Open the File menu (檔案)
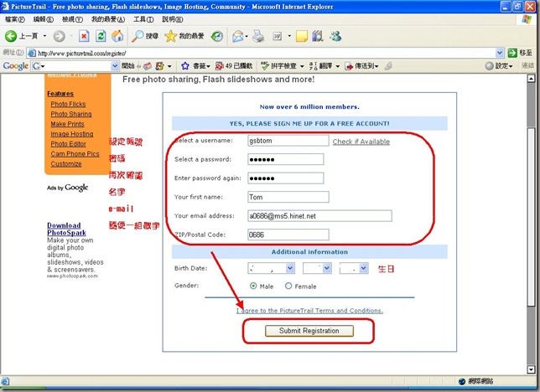The width and height of the screenshot is (540, 392). (x=15, y=19)
